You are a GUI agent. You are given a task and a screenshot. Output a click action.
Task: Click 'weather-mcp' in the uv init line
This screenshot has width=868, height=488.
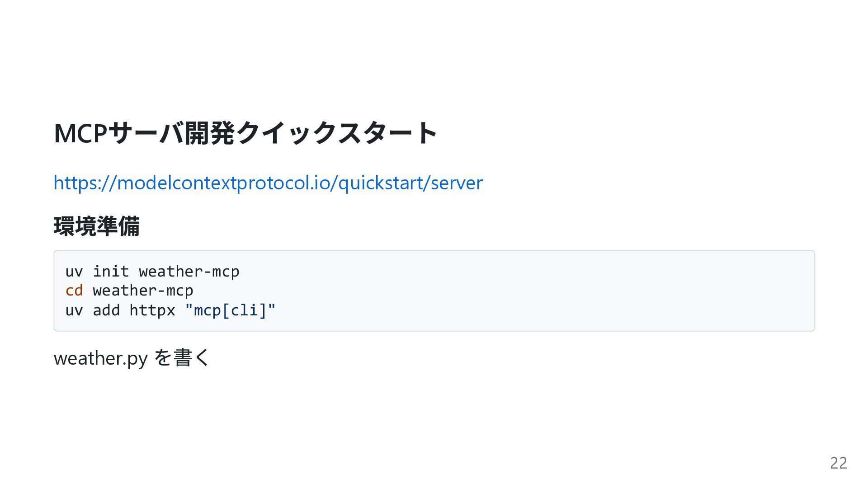(x=189, y=272)
